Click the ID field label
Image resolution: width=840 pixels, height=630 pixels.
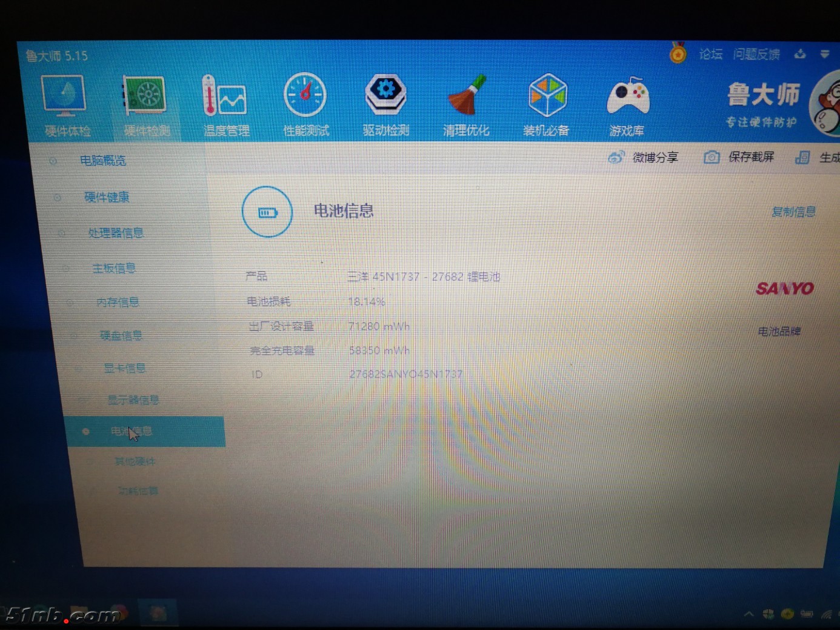click(257, 375)
